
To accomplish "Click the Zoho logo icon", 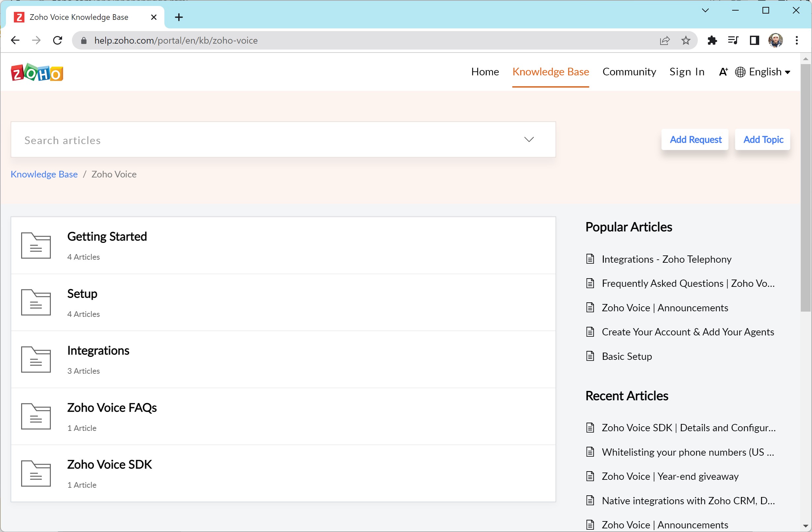I will coord(37,72).
